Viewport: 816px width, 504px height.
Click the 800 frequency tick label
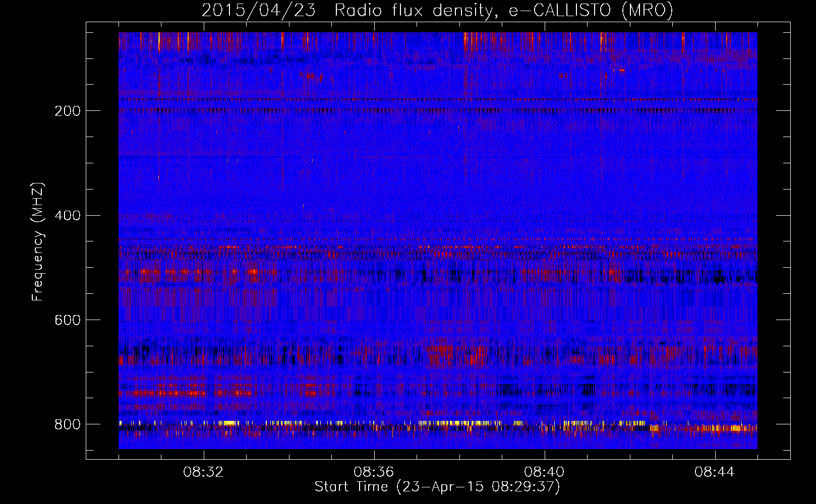[x=68, y=424]
